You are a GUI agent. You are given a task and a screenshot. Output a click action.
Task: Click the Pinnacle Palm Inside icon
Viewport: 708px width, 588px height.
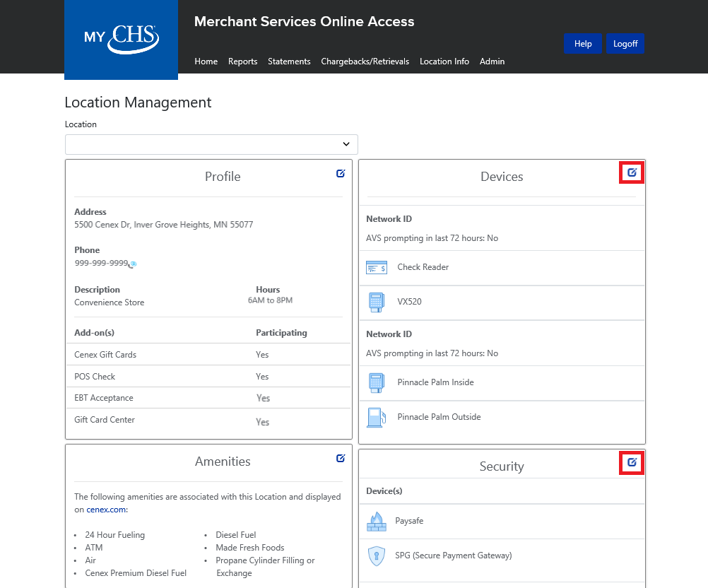point(376,382)
